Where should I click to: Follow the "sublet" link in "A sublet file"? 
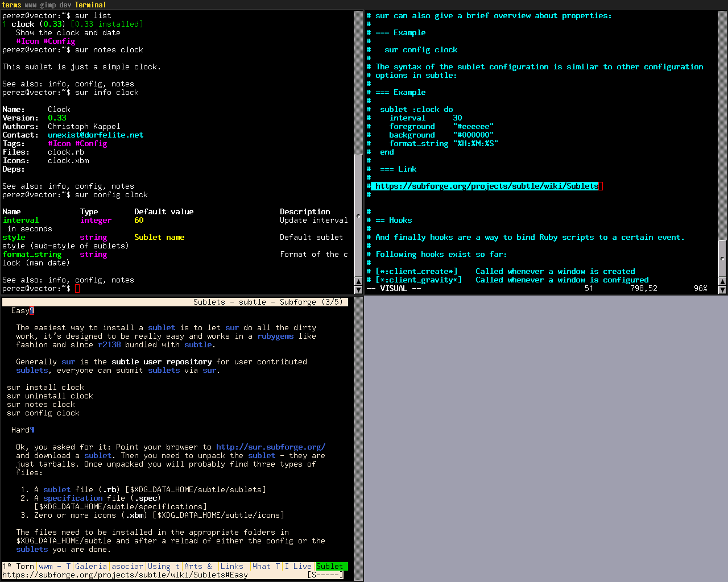pyautogui.click(x=57, y=490)
